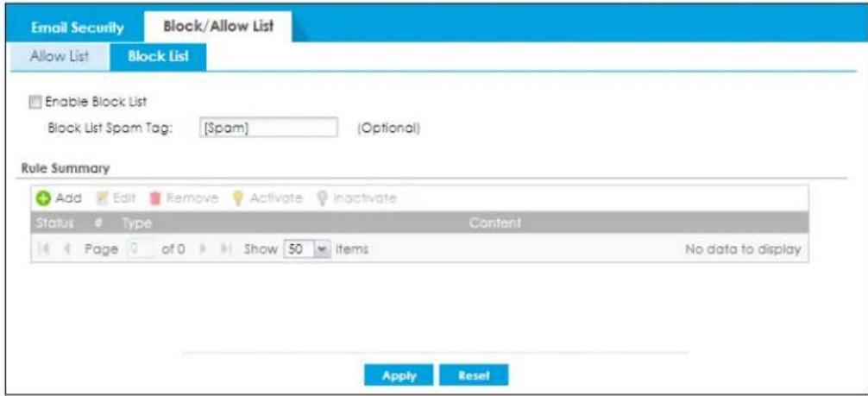Image resolution: width=868 pixels, height=396 pixels.
Task: Open the Block List sub-tab
Action: click(158, 56)
